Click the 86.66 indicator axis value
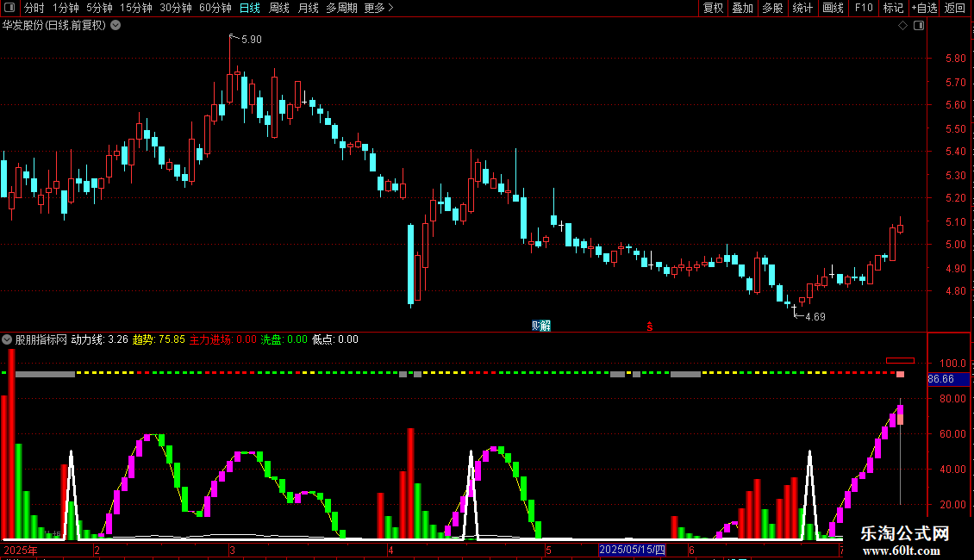The width and height of the screenshot is (974, 560). coord(940,379)
